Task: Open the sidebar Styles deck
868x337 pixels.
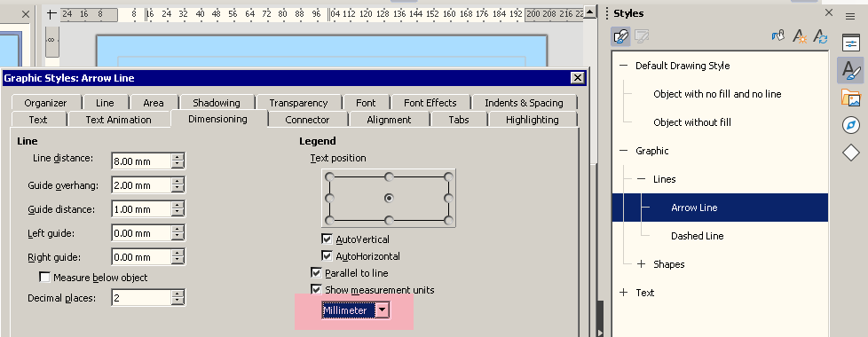Action: tap(851, 70)
